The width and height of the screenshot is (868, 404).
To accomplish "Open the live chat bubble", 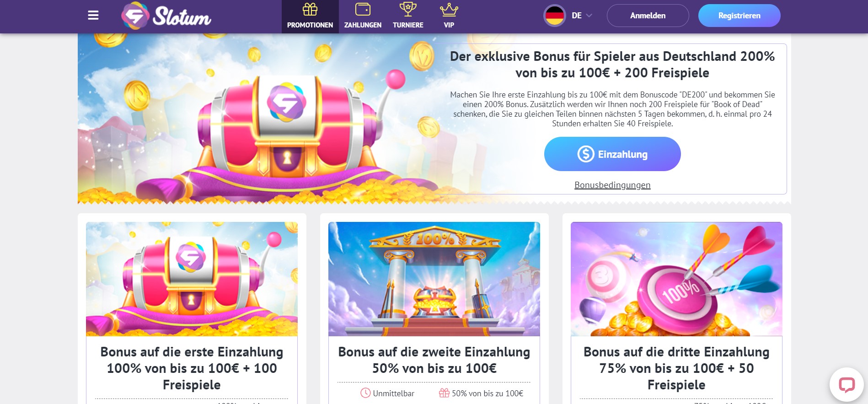I will 847,384.
